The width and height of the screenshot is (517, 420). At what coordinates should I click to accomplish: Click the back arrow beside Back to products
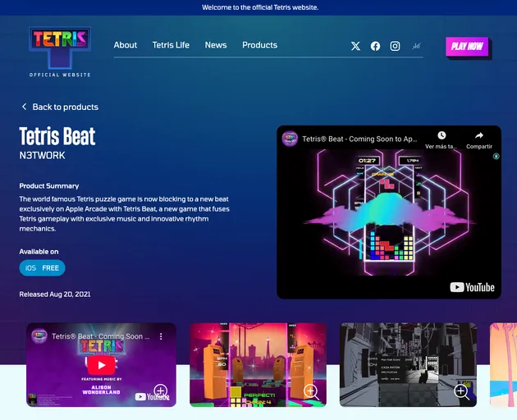(x=24, y=107)
